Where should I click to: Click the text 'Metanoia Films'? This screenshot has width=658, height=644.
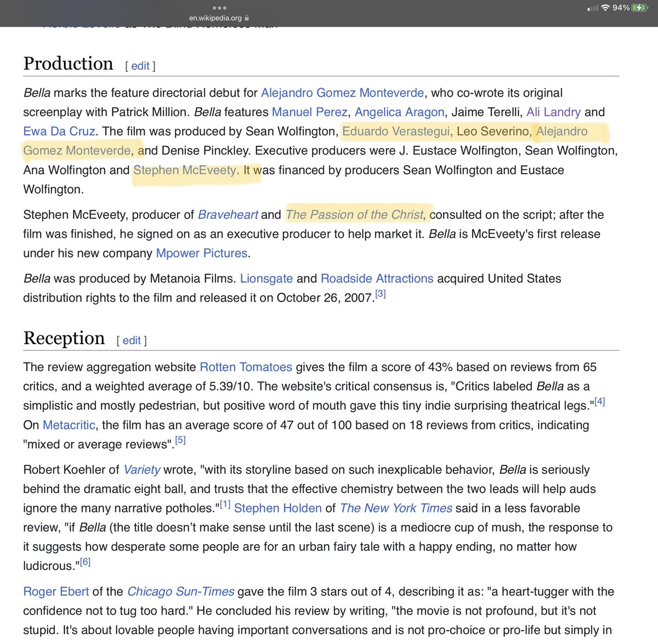pyautogui.click(x=190, y=278)
